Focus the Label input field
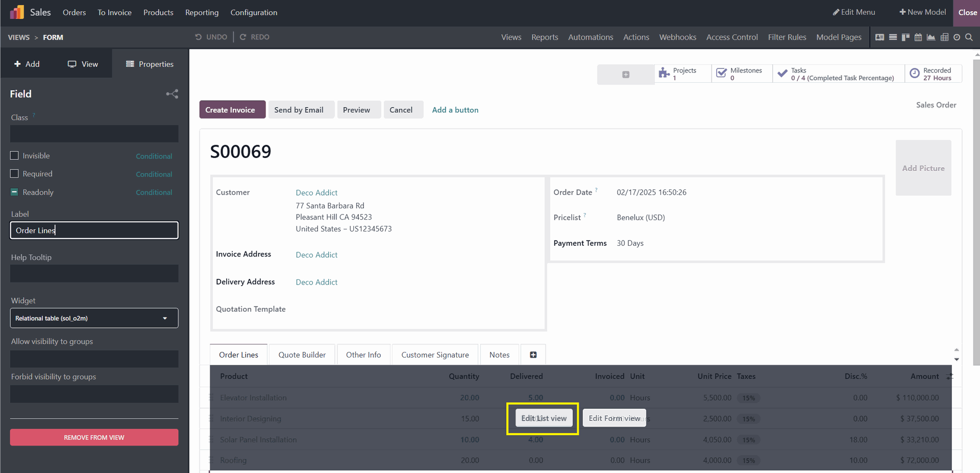The height and width of the screenshot is (473, 980). [x=94, y=230]
